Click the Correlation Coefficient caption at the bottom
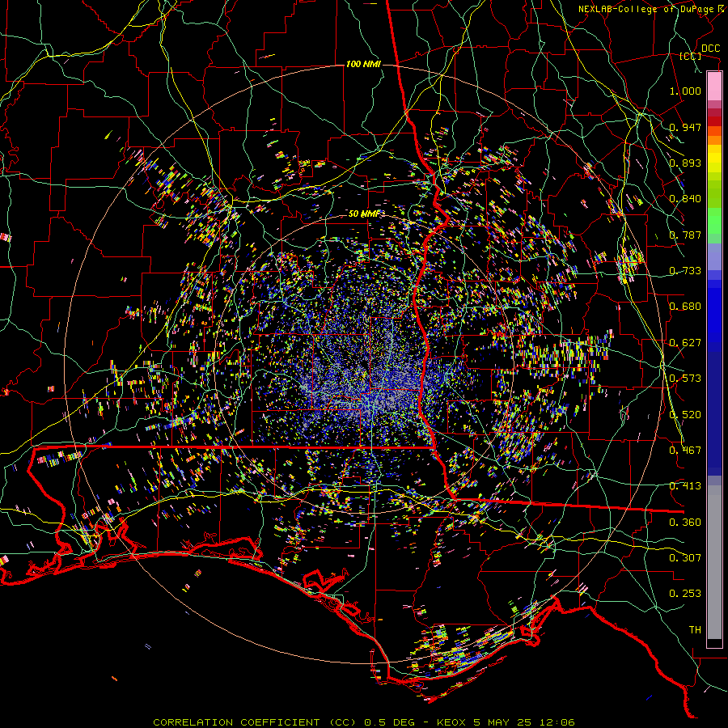Viewport: 728px width, 728px height. pyautogui.click(x=364, y=722)
